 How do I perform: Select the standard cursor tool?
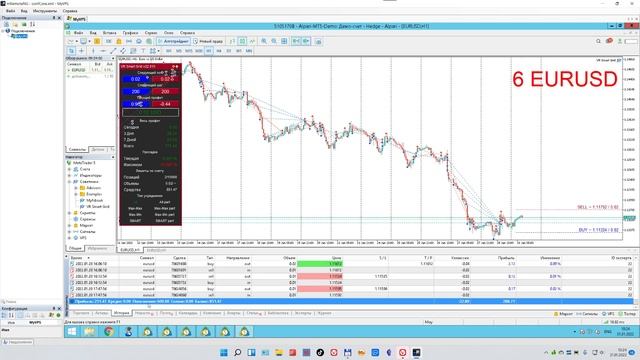71,51
